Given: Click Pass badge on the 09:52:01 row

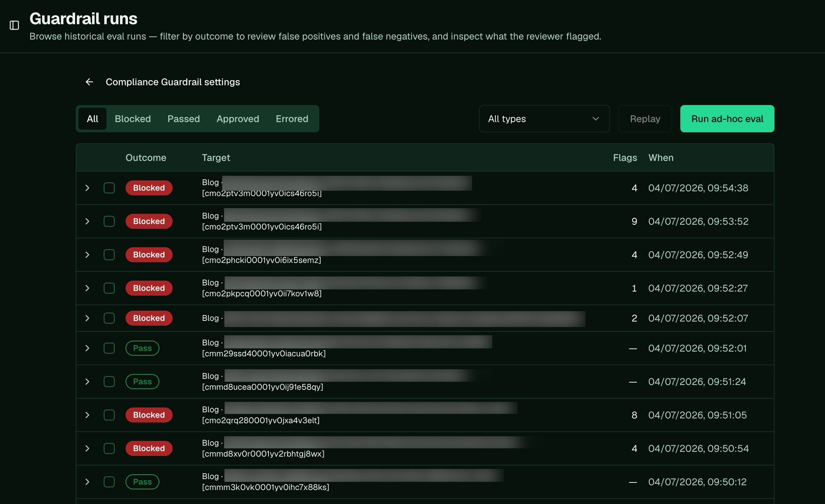Looking at the screenshot, I should [x=142, y=348].
